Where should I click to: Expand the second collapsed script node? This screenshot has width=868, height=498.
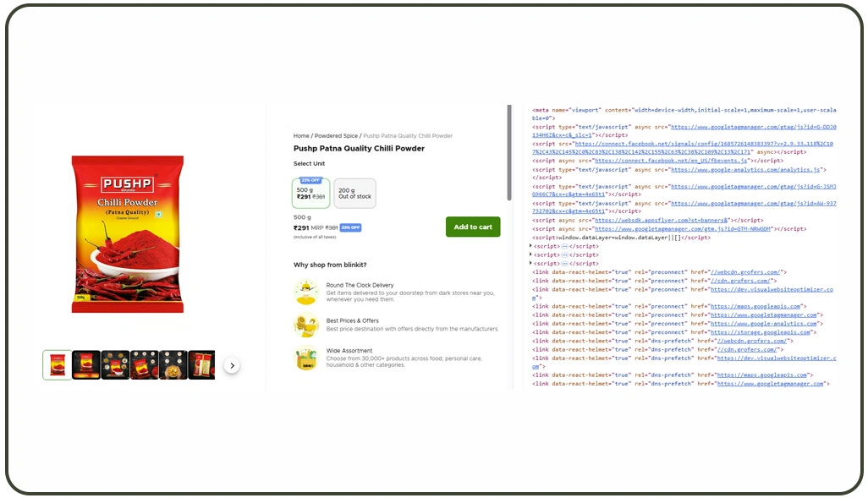pos(530,254)
